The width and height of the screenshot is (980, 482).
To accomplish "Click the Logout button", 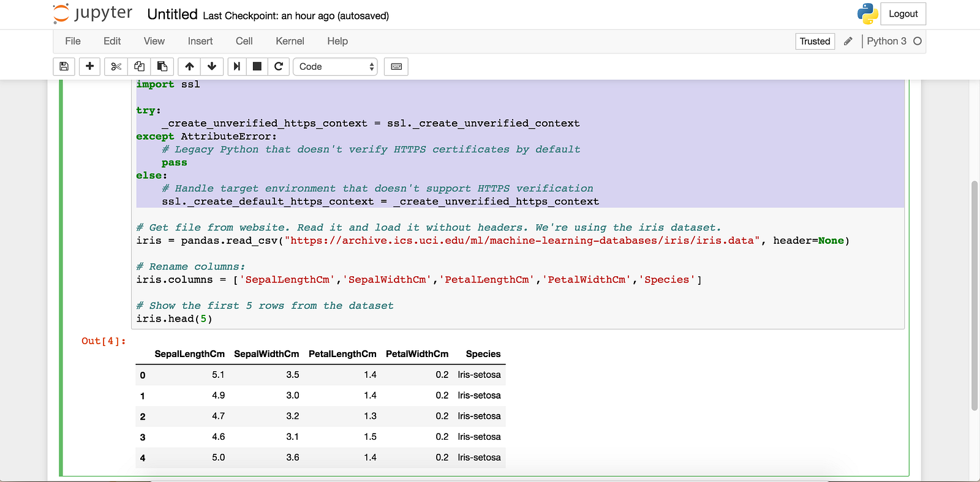I will click(903, 13).
